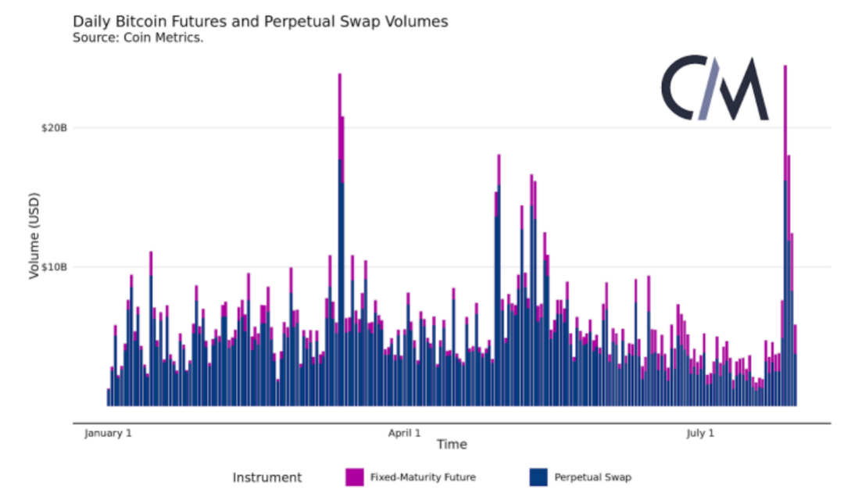Viewport: 844px width, 504px height.
Task: Click the Coin Metrics CM logo
Action: pos(714,88)
